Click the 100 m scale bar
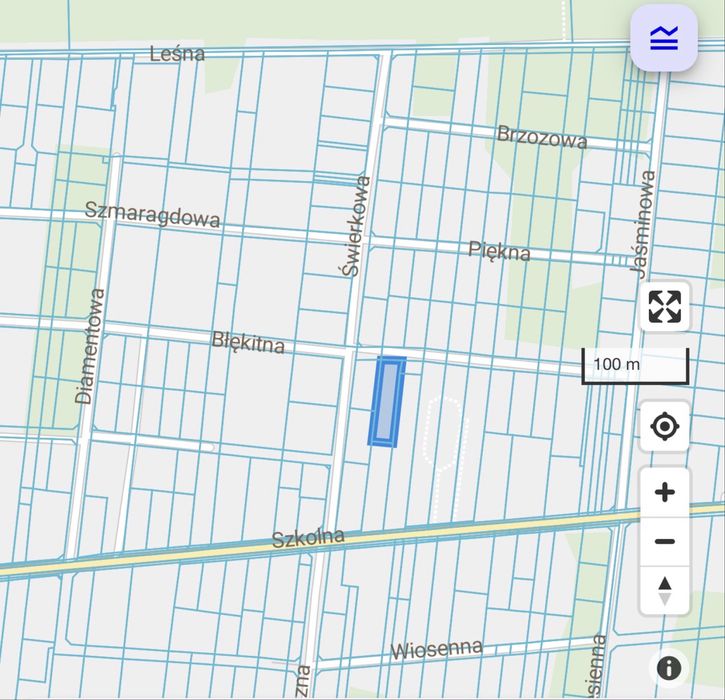Screen dimensions: 725x700 point(635,366)
